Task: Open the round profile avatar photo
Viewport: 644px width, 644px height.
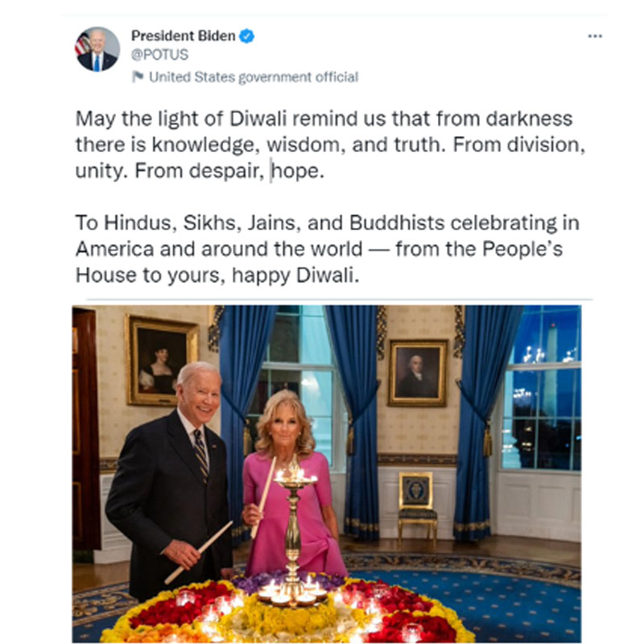Action: click(97, 49)
